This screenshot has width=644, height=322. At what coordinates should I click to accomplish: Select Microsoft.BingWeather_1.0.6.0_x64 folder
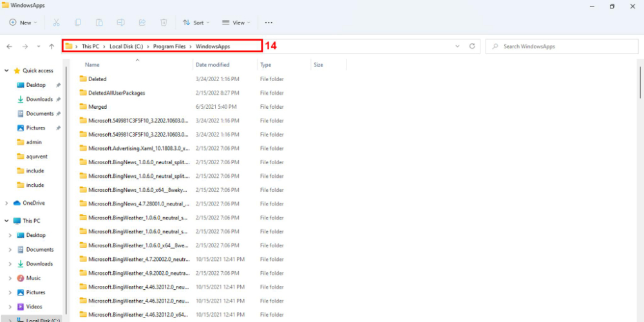click(138, 245)
